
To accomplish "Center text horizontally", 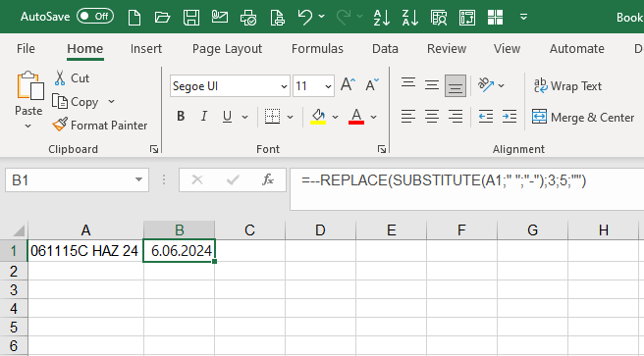I will point(432,117).
